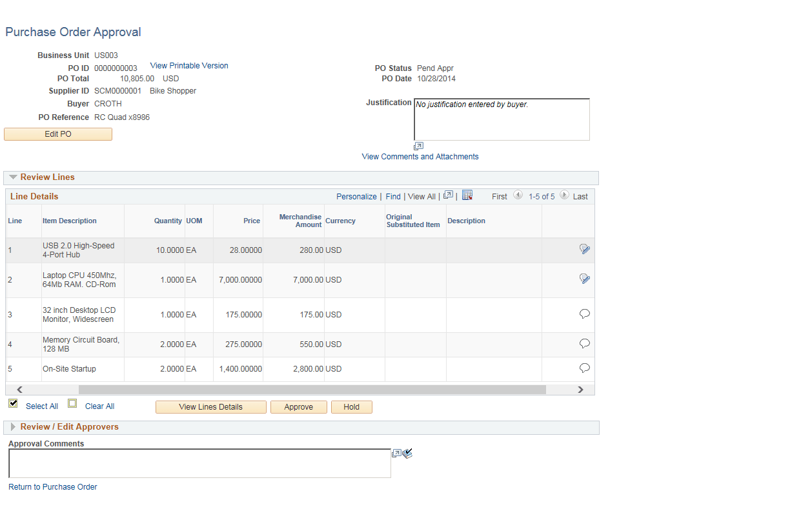
Task: Open comments icon on USB Hub line
Action: tap(584, 248)
